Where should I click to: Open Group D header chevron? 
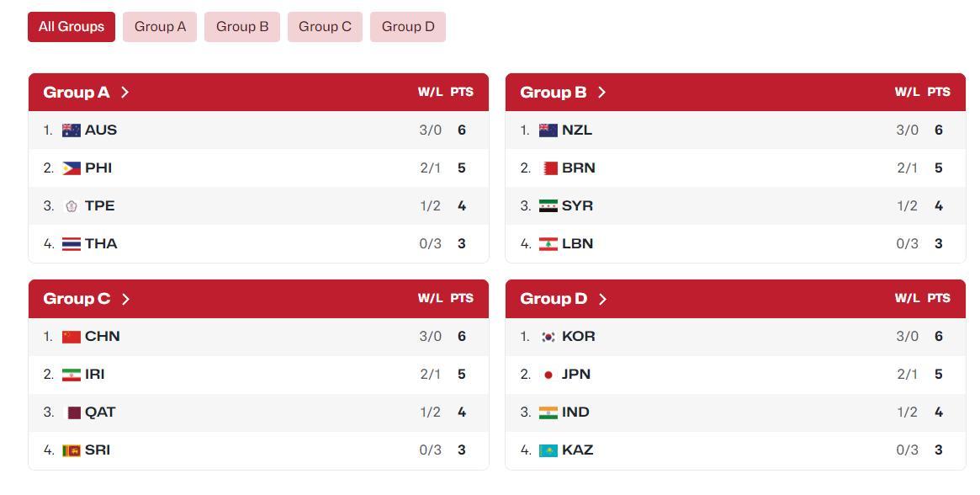602,299
